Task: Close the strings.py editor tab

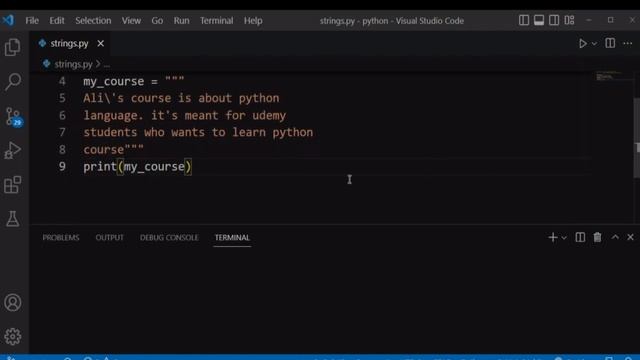Action: 100,43
